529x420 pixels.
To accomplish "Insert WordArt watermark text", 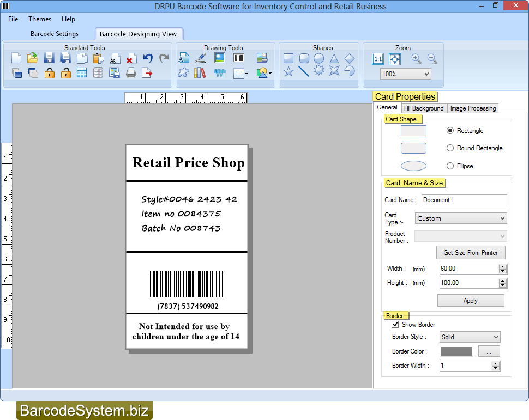I will [x=219, y=73].
